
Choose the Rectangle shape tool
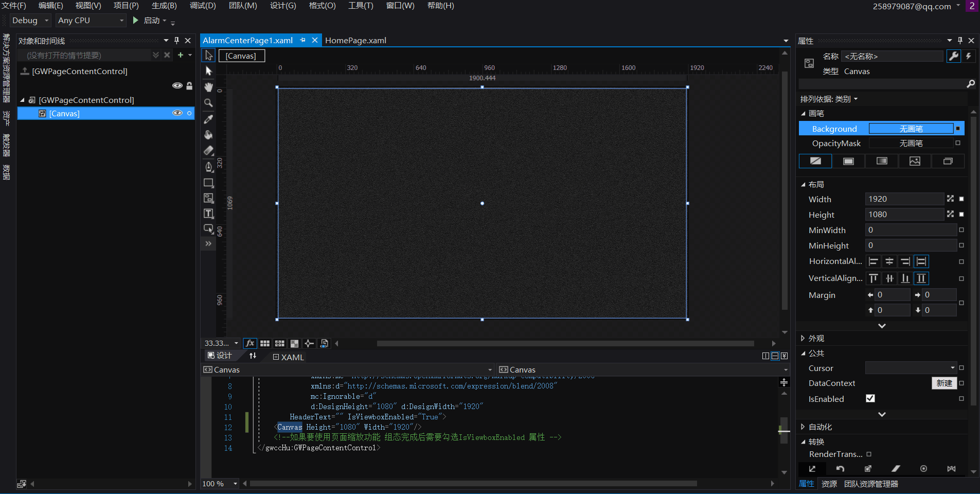(208, 183)
